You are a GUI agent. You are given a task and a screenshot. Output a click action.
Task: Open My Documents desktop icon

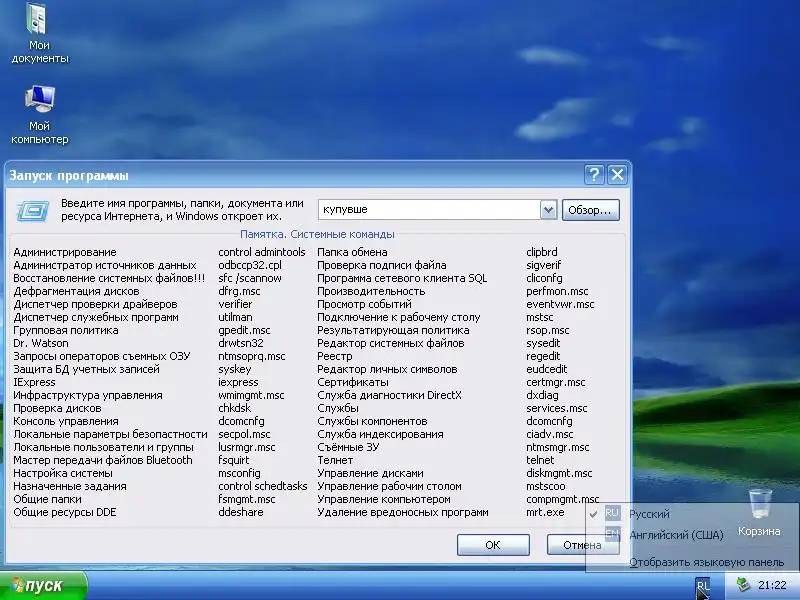(39, 33)
